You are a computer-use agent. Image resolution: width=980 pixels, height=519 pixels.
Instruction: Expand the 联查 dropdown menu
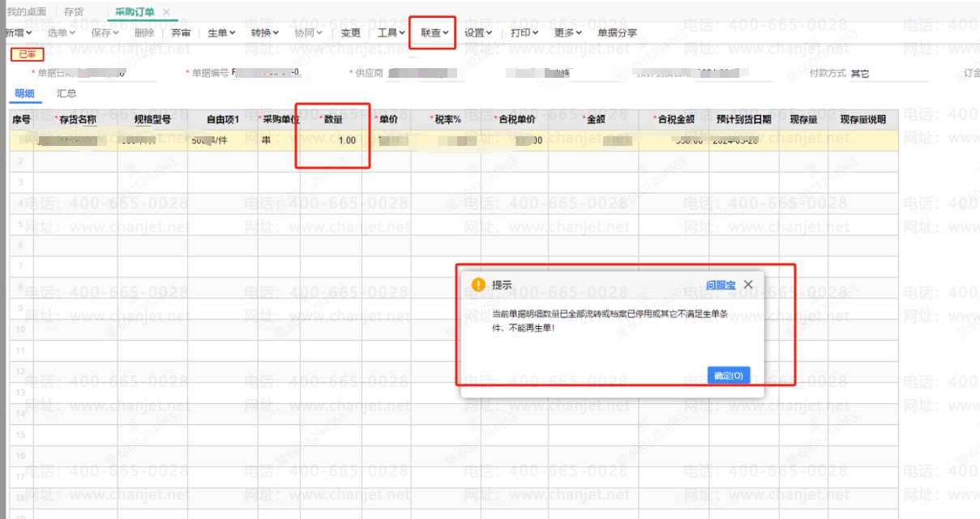[x=434, y=33]
